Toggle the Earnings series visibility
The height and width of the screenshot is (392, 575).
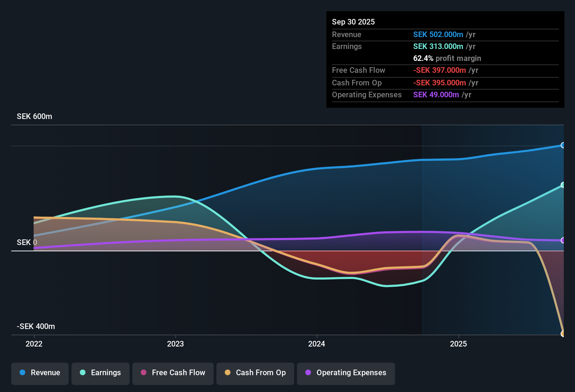pos(101,373)
